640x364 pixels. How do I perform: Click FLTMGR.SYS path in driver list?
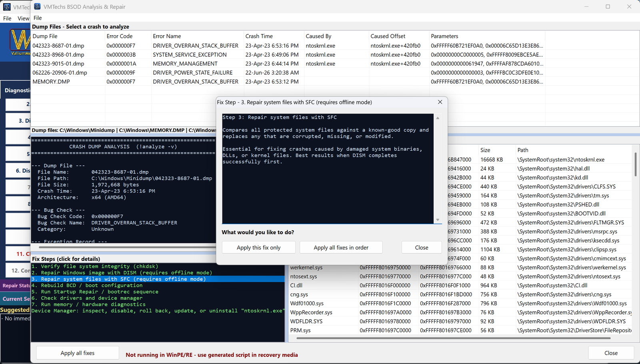tap(570, 223)
